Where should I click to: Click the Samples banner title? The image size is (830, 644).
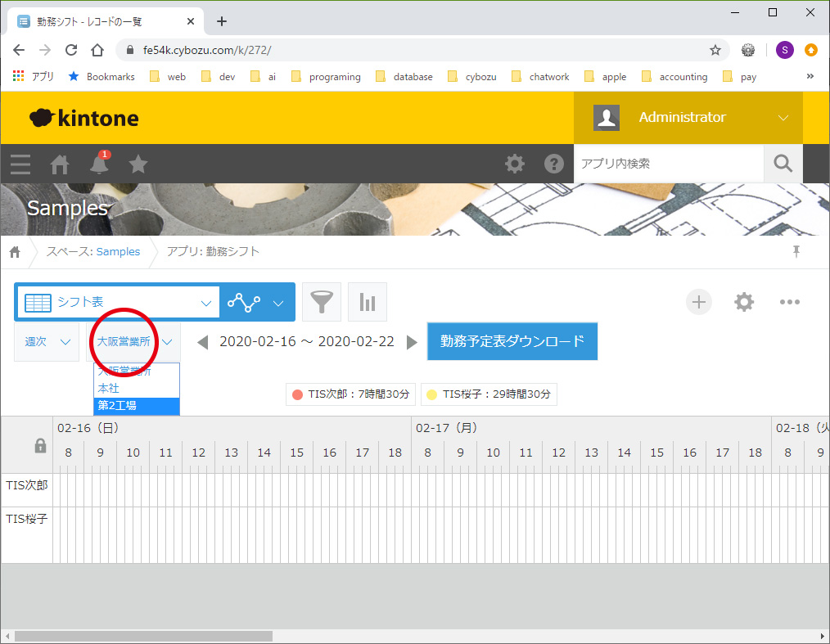coord(68,209)
